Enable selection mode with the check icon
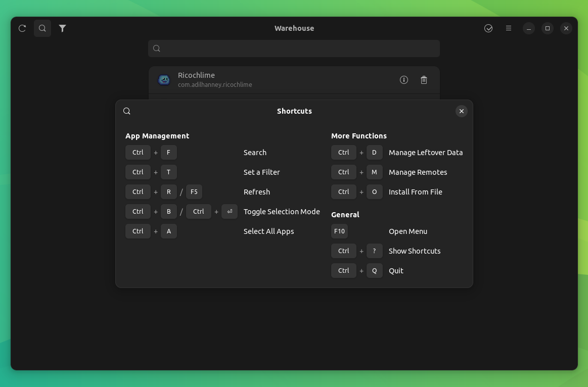The width and height of the screenshot is (588, 387). coord(488,28)
